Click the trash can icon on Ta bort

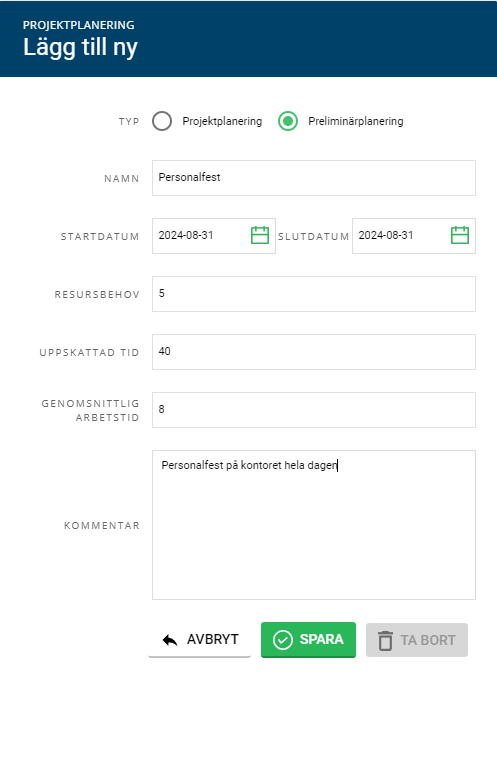pyautogui.click(x=385, y=640)
